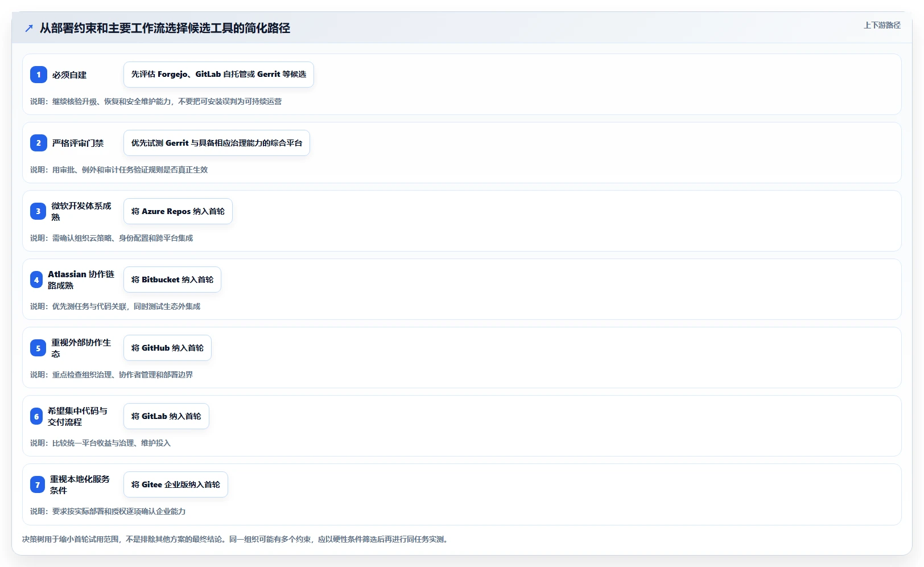This screenshot has width=924, height=567.
Task: Select the 将 GitLab 纳入首轮 box
Action: [x=166, y=416]
